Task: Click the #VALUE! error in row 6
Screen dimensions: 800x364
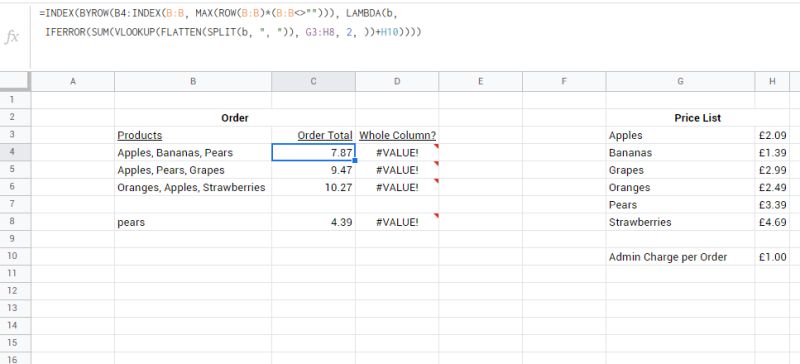Action: point(397,187)
